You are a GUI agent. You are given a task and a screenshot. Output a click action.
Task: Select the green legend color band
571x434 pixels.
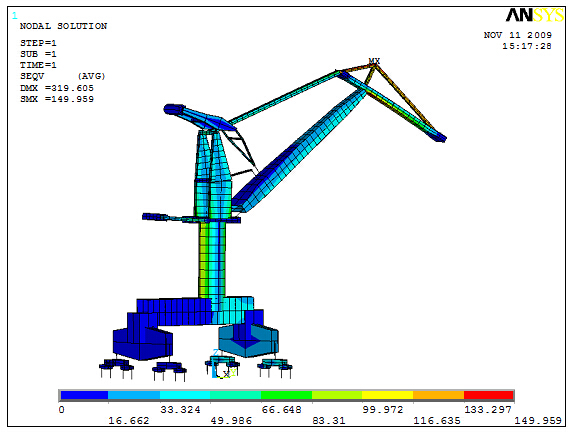pos(286,395)
